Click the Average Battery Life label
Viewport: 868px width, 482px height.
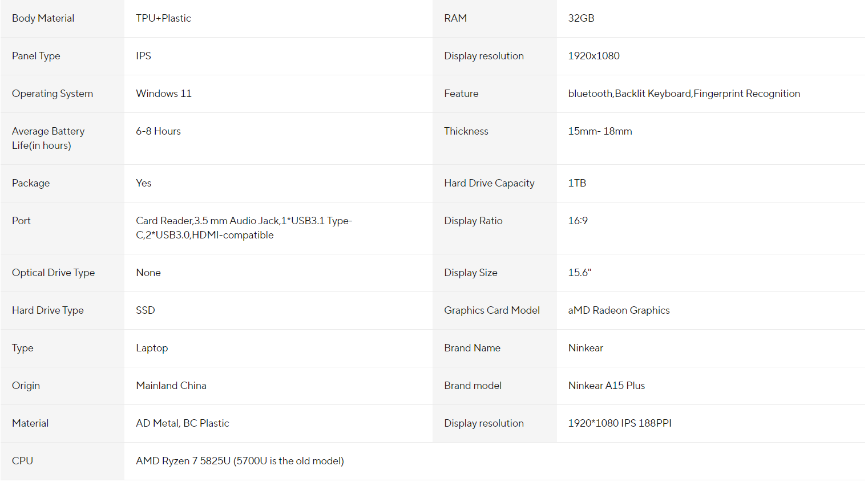point(48,138)
